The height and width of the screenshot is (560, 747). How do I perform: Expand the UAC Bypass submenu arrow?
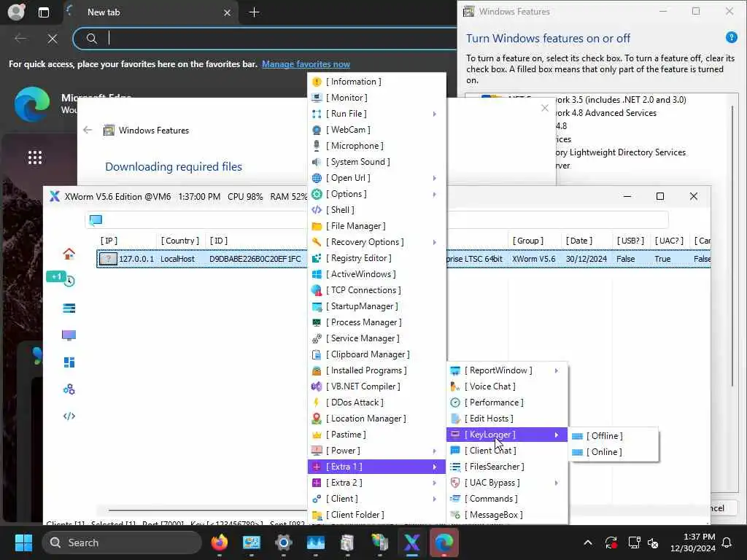[556, 483]
